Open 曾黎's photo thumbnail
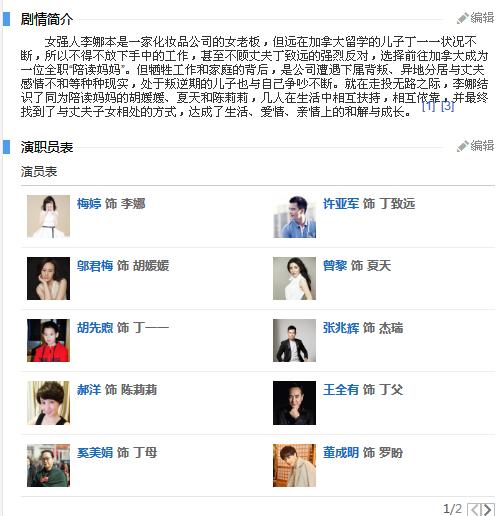497x516 pixels. pos(294,278)
